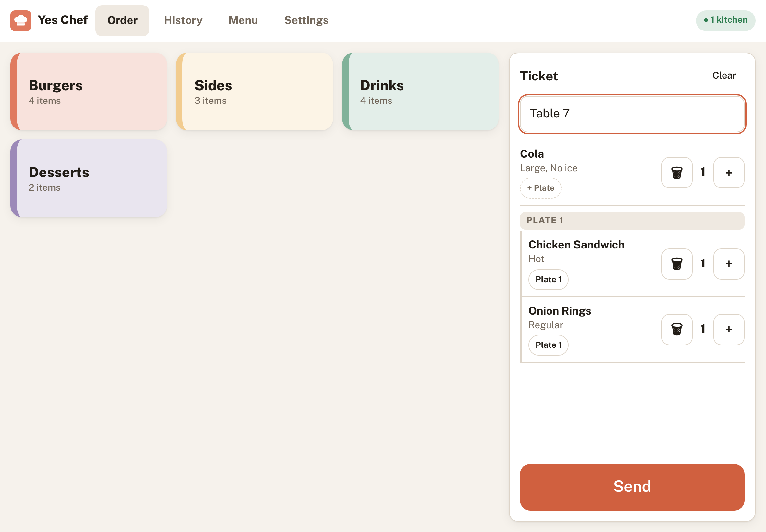
Task: Open Settings tab
Action: [306, 20]
